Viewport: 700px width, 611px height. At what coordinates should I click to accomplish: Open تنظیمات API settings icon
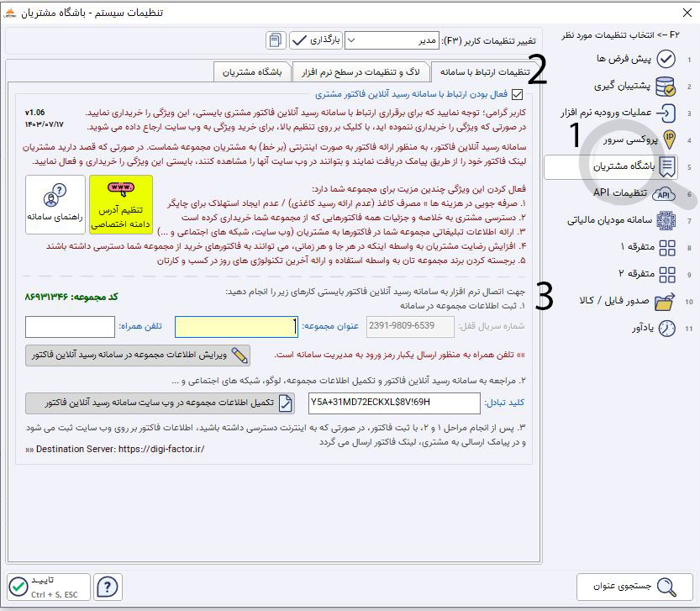(x=666, y=193)
